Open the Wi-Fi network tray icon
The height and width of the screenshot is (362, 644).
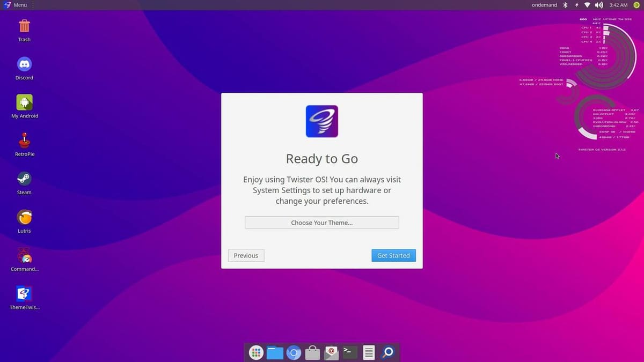(x=588, y=5)
